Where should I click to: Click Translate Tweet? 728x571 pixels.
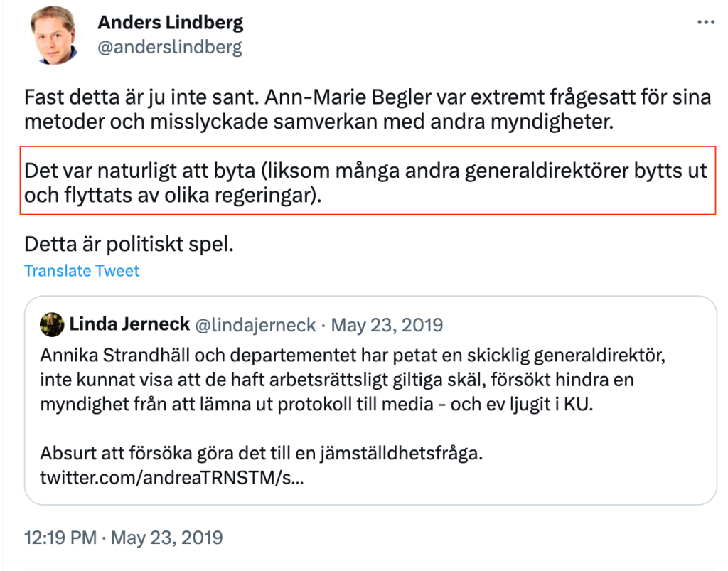[82, 271]
